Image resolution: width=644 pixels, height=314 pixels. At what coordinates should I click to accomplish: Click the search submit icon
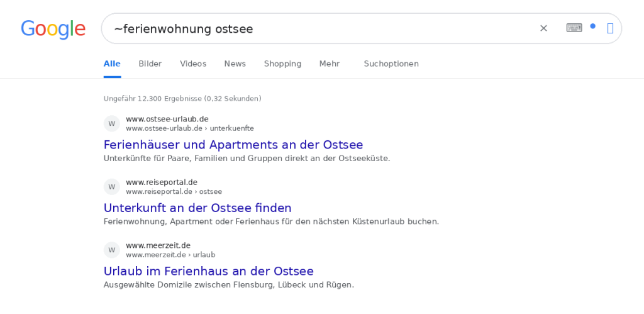point(610,28)
